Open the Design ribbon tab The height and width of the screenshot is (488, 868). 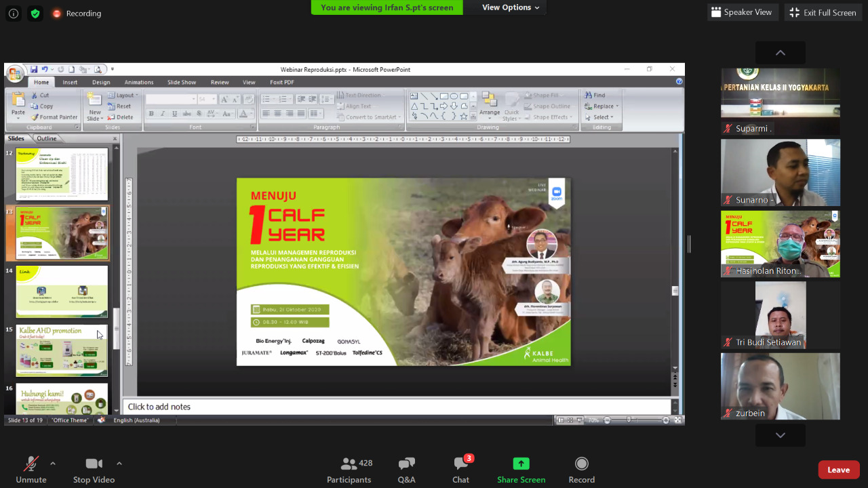click(x=101, y=83)
